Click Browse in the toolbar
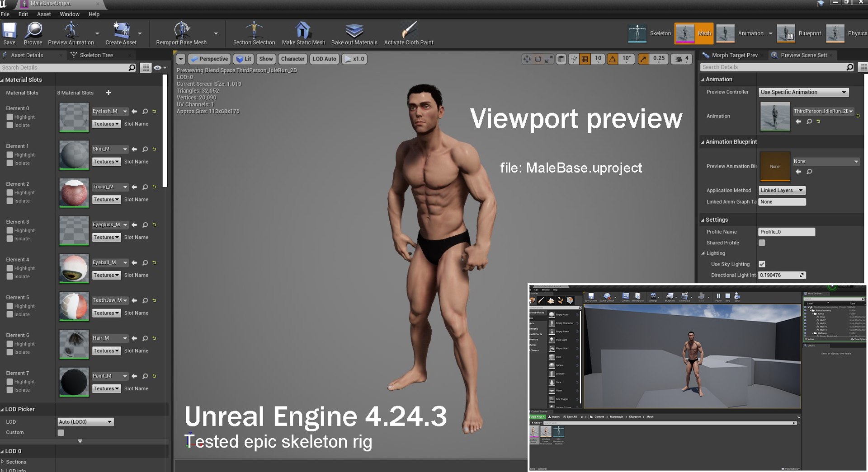The width and height of the screenshot is (868, 472). (x=33, y=34)
